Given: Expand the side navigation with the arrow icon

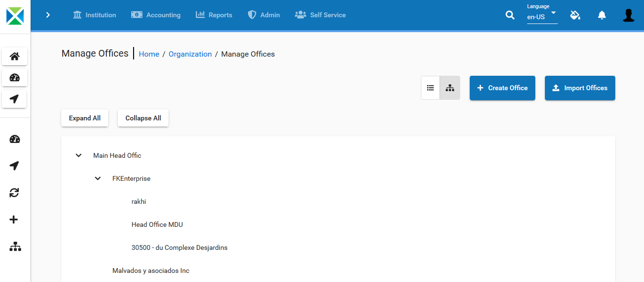Looking at the screenshot, I should [x=48, y=15].
